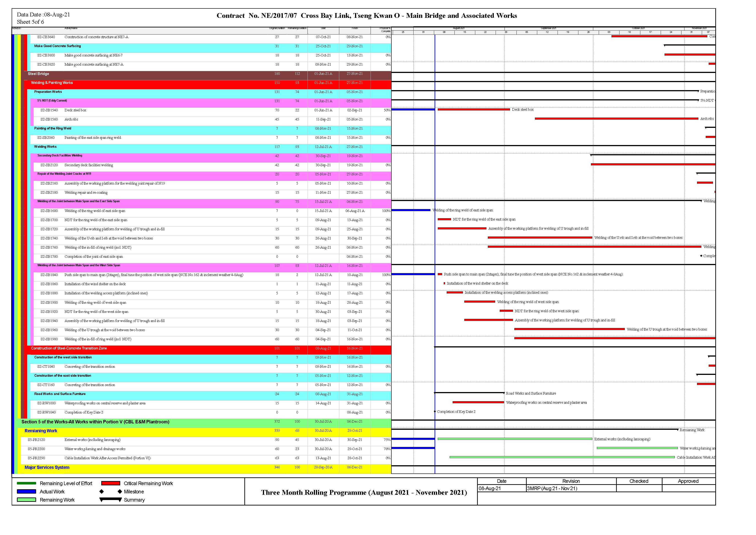Click the Welding of the U-rib and I-rib bar
Screen dimensions: 756x535
(x=540, y=237)
